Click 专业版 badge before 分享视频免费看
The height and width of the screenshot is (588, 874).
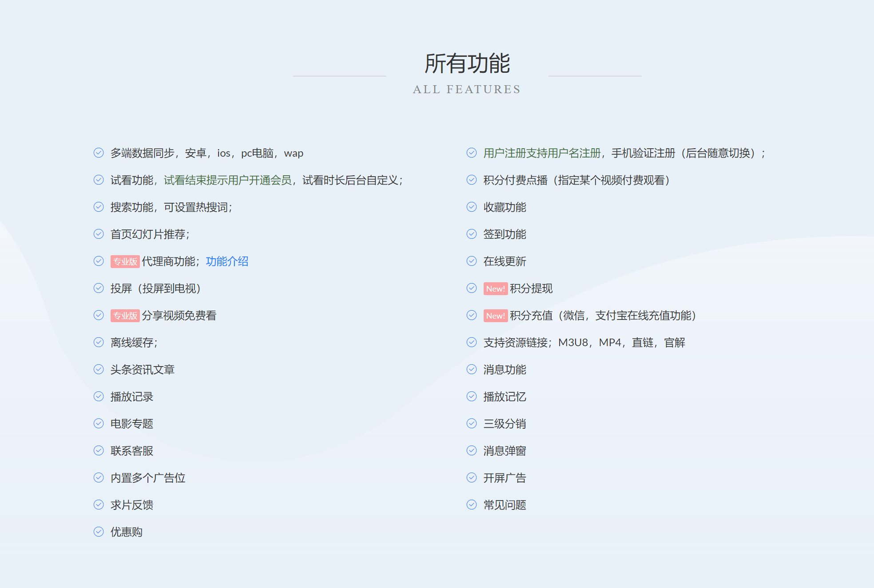[125, 316]
